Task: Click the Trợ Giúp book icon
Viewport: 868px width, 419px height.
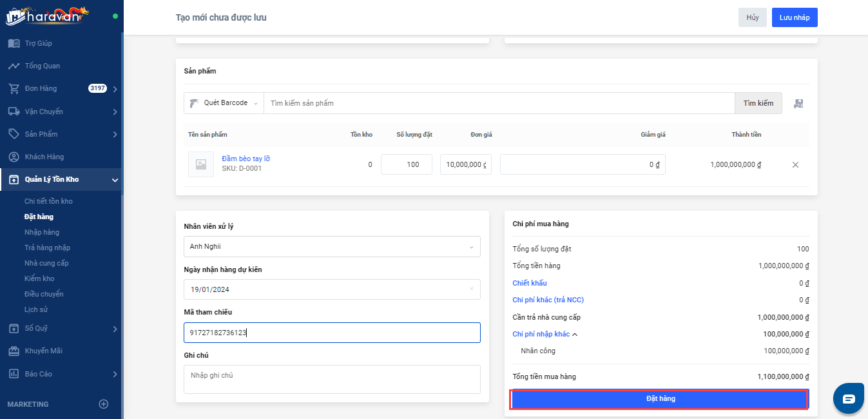Action: pos(14,43)
